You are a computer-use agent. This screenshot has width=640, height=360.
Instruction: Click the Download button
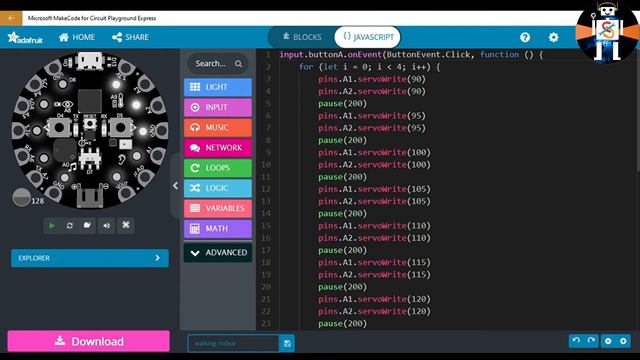point(89,341)
